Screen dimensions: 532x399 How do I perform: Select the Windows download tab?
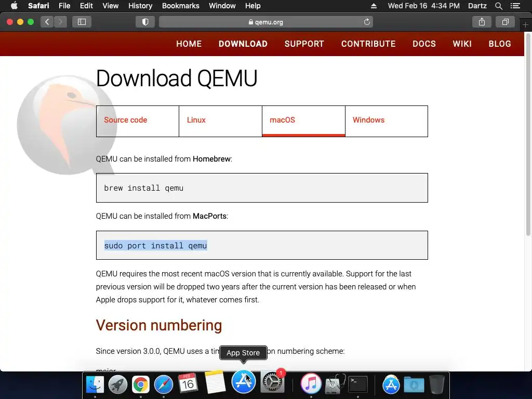point(387,121)
